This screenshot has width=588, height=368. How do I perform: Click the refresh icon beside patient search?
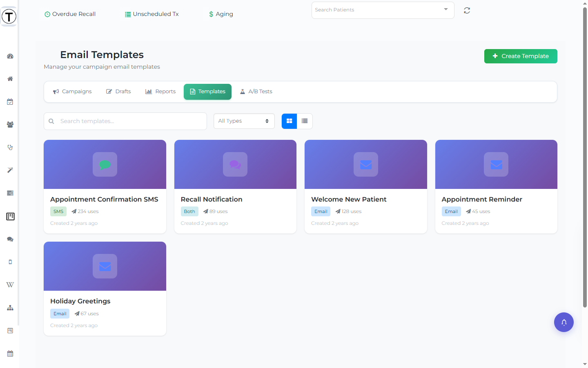(x=467, y=11)
